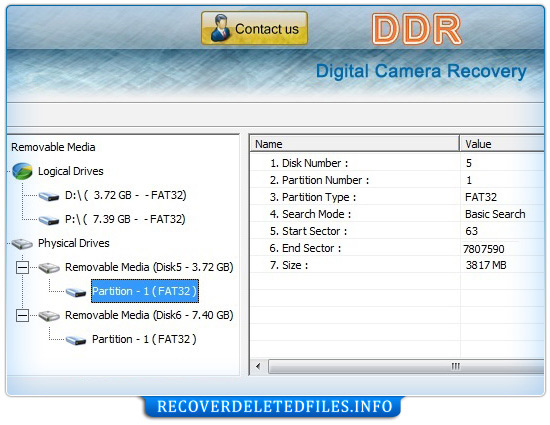Screen dimensions: 550x425
Task: Select the P:\ 7.39 GB drive icon
Action: [49, 220]
